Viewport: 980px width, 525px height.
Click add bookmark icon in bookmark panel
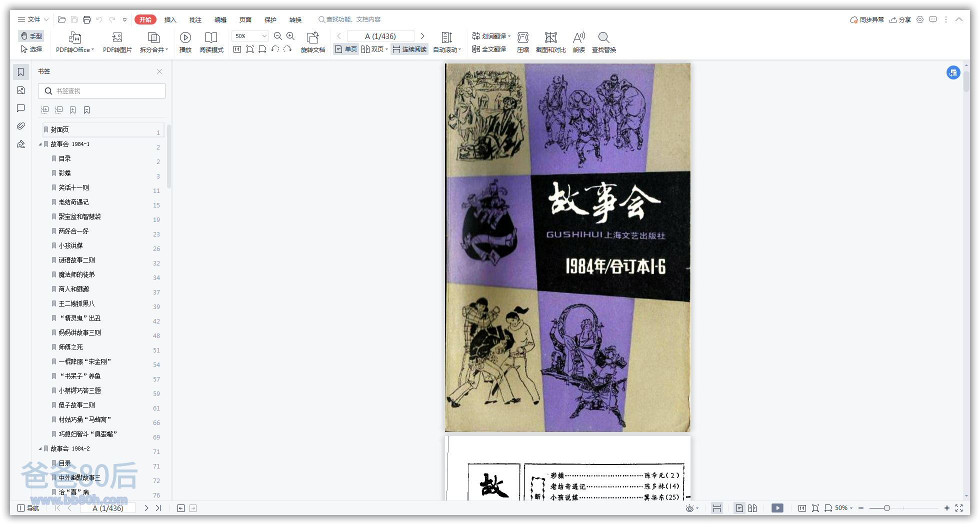click(72, 110)
